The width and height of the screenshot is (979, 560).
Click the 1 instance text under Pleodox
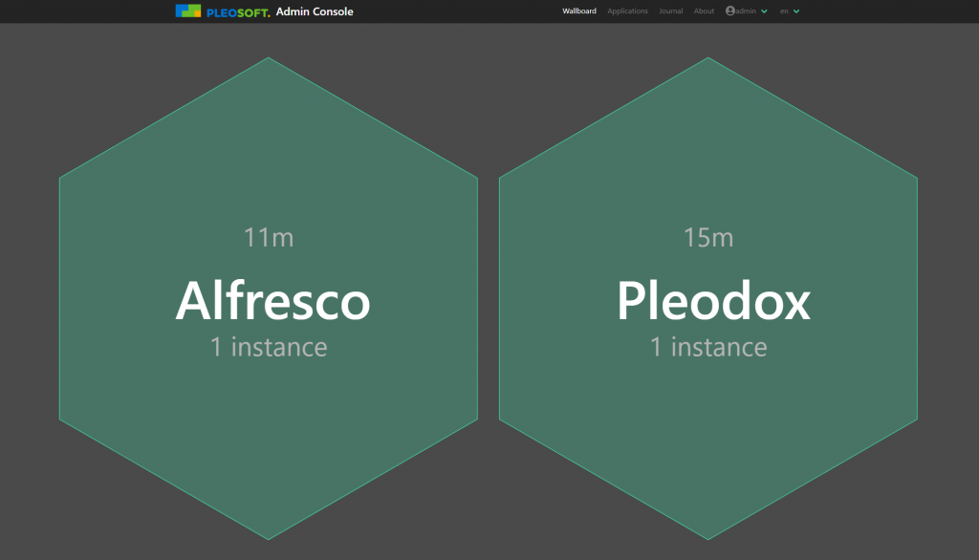708,347
